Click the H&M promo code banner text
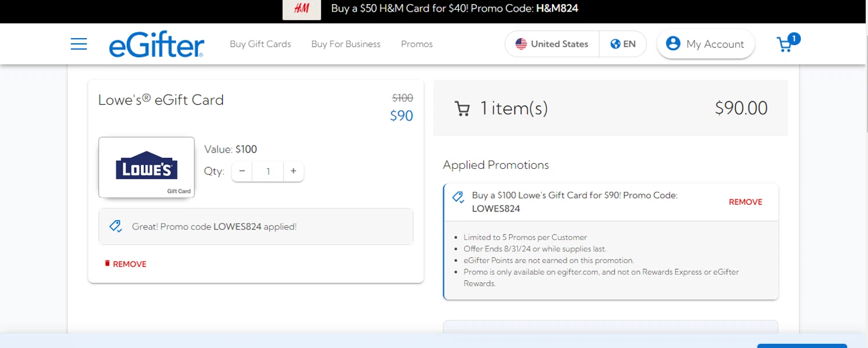 coord(454,9)
